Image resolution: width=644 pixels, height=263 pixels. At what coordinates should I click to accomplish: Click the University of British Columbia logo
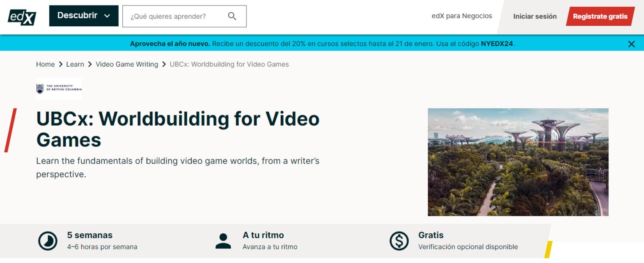(59, 89)
